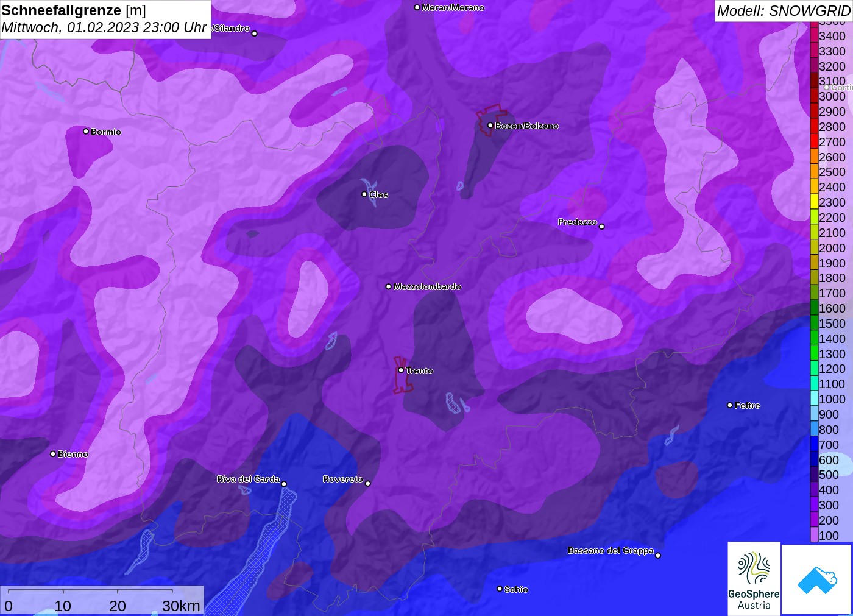Select the Cles location label
853x616 pixels.
(x=378, y=194)
